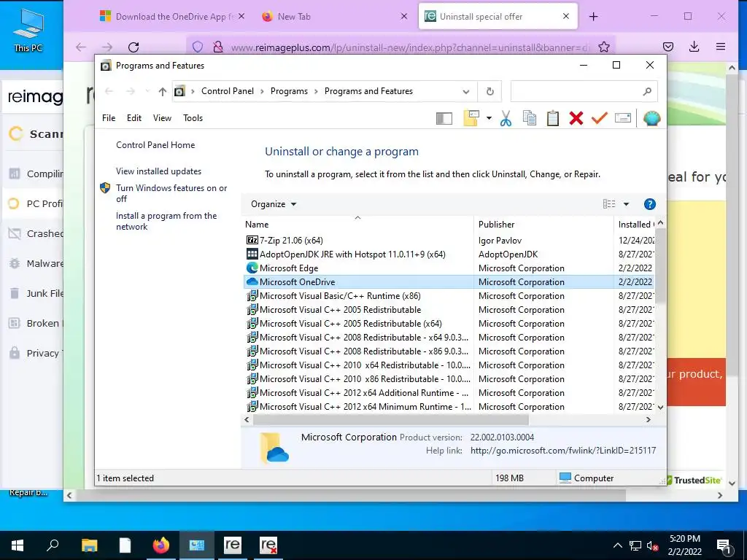This screenshot has width=747, height=560.
Task: Click the Firefox taskbar icon
Action: (161, 545)
